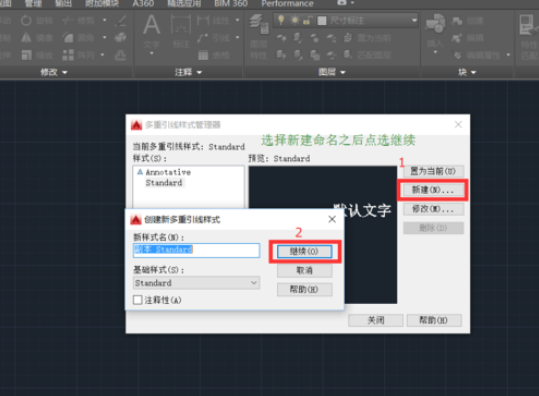Screen dimensions: 539x396
Task: Click the Leader (引线) icon
Action: pos(203,37)
